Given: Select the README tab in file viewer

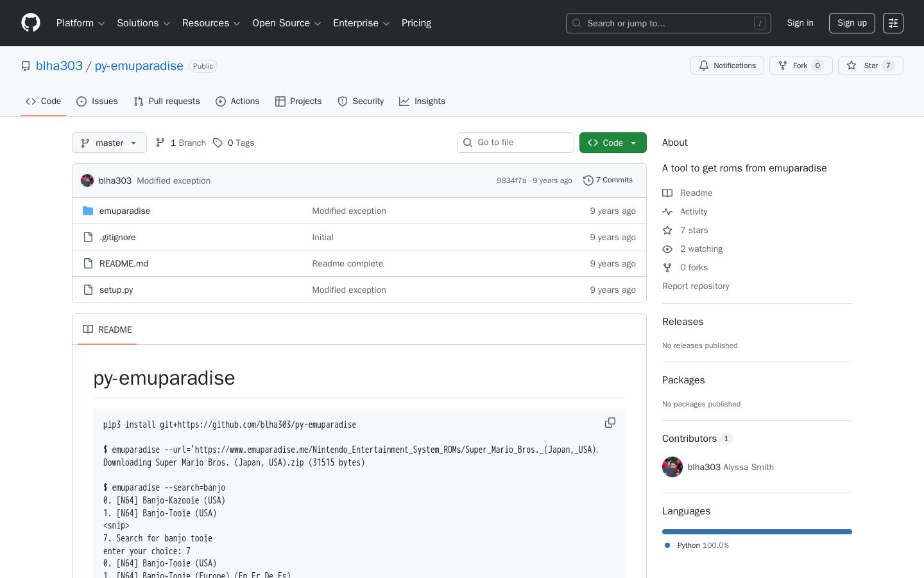Looking at the screenshot, I should pos(107,329).
